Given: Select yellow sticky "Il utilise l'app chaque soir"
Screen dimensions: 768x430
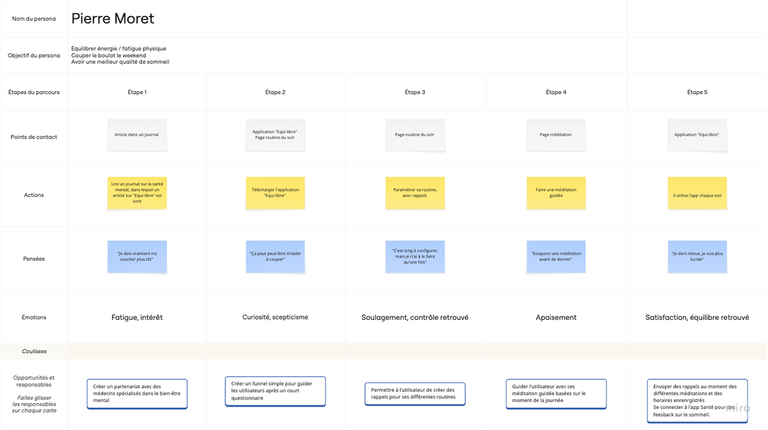Looking at the screenshot, I should (697, 193).
